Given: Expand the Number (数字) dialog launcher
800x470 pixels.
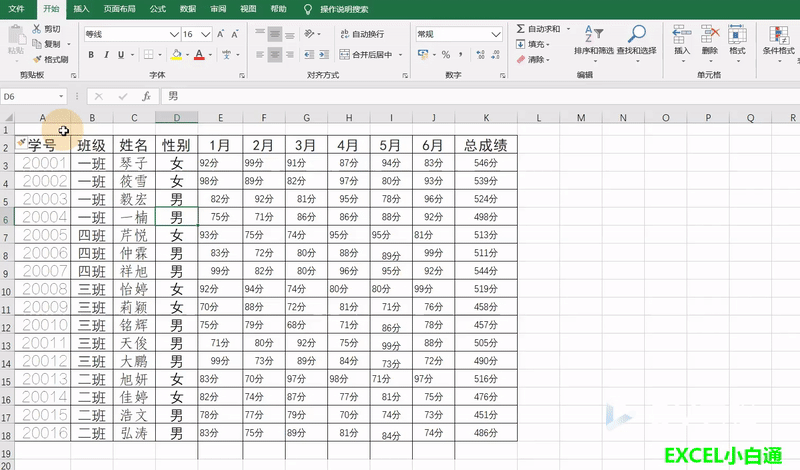Looking at the screenshot, I should click(x=503, y=76).
